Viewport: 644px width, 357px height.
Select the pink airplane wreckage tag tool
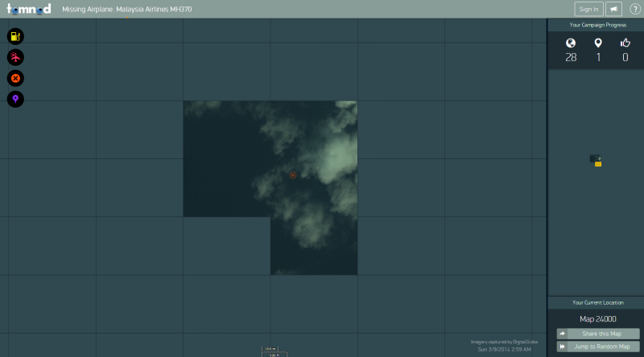tap(15, 57)
